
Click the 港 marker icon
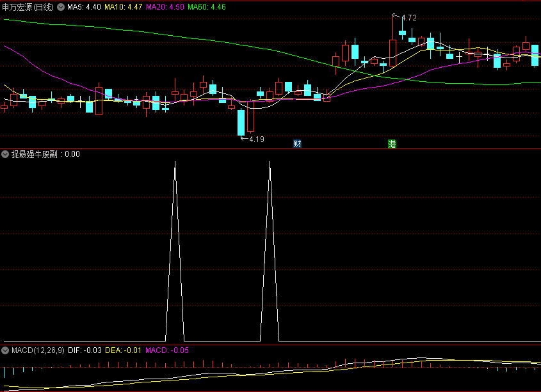click(x=392, y=144)
